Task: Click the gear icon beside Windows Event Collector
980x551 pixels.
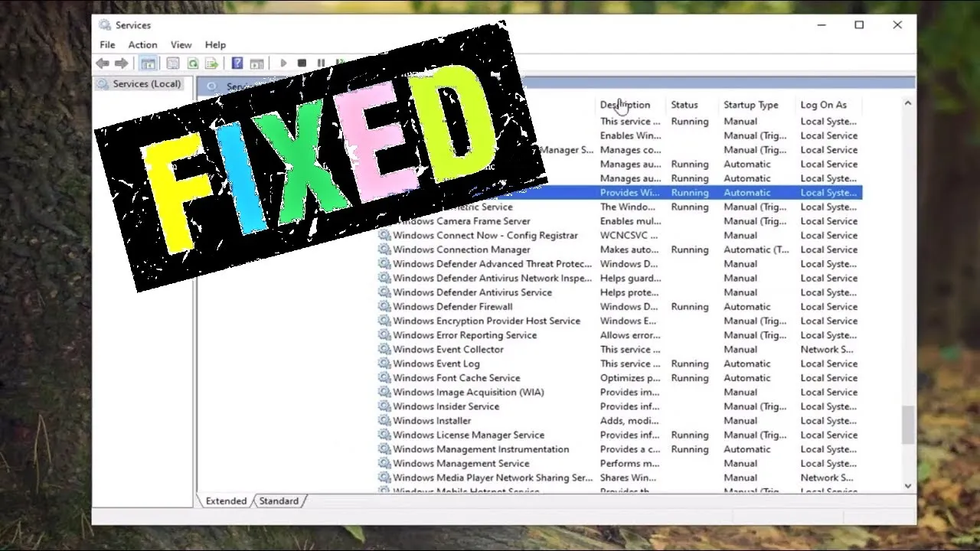Action: click(384, 350)
